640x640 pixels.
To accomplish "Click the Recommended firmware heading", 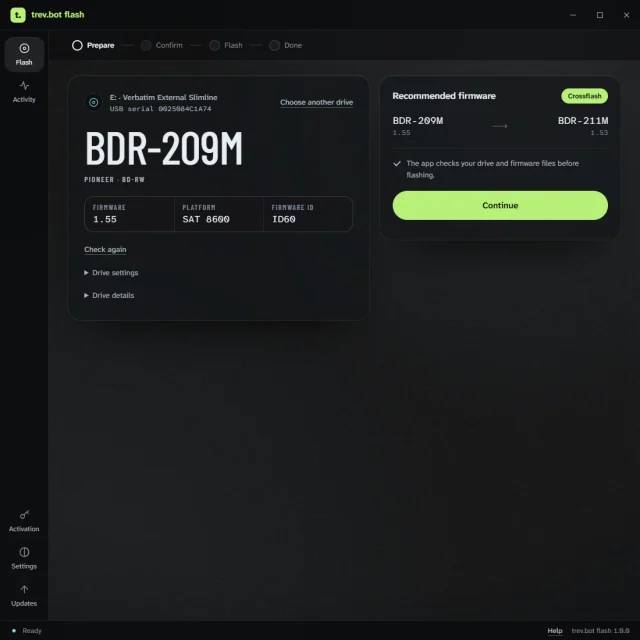I will coord(444,96).
